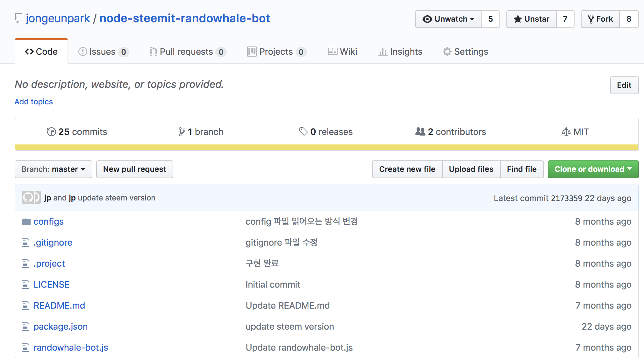Switch to the Code tab
644x364 pixels.
(x=41, y=52)
